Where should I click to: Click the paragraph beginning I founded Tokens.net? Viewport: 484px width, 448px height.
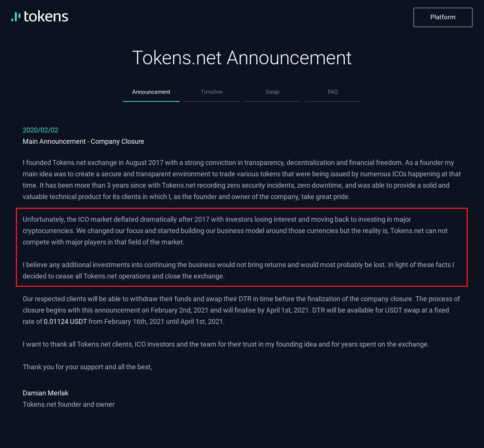[x=242, y=180]
